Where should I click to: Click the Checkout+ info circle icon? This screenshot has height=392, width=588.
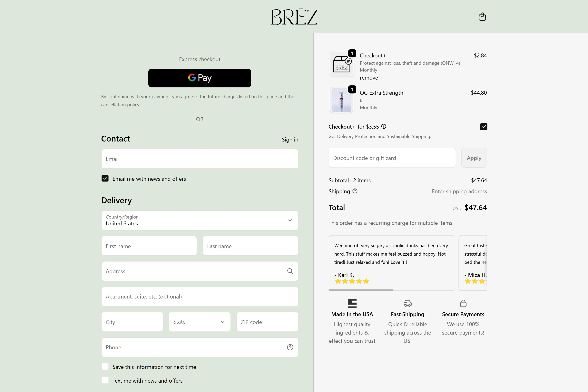coord(384,126)
